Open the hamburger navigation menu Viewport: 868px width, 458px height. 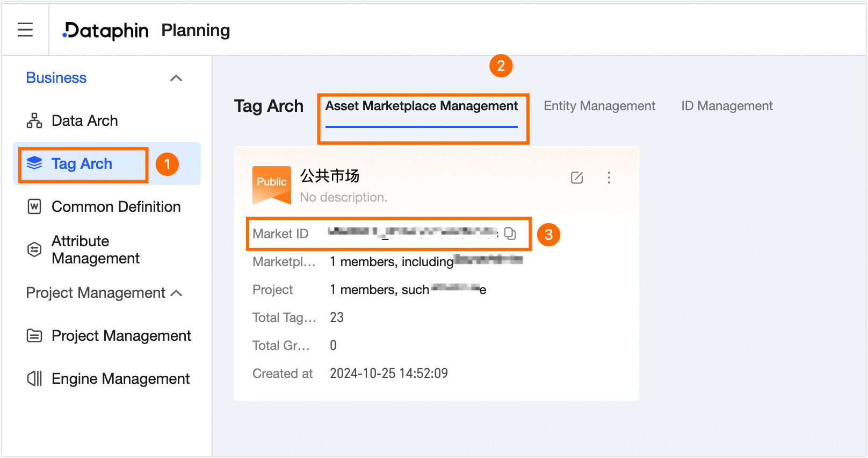(x=25, y=30)
